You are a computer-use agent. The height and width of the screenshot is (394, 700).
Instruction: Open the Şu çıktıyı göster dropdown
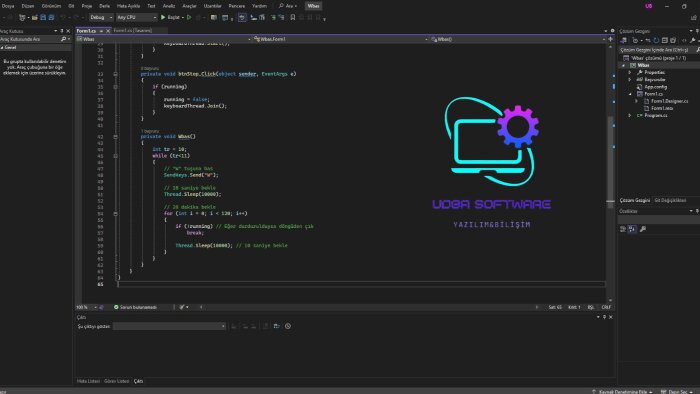coord(169,326)
